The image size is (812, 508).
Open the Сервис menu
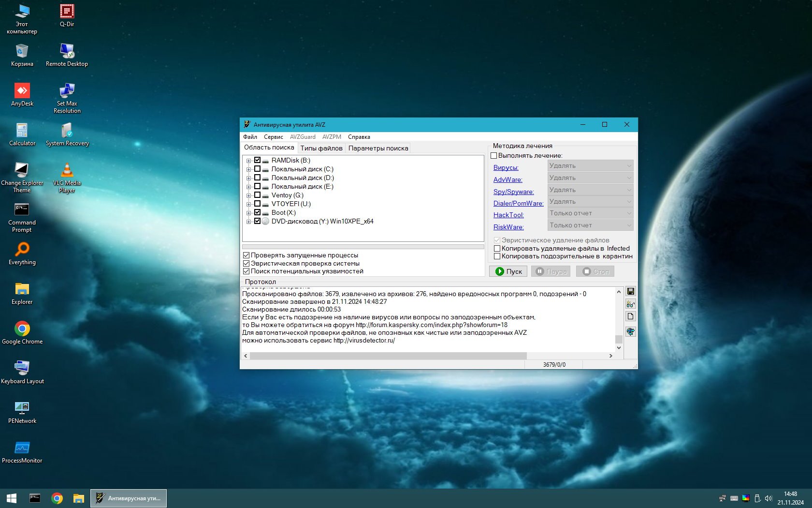[273, 137]
